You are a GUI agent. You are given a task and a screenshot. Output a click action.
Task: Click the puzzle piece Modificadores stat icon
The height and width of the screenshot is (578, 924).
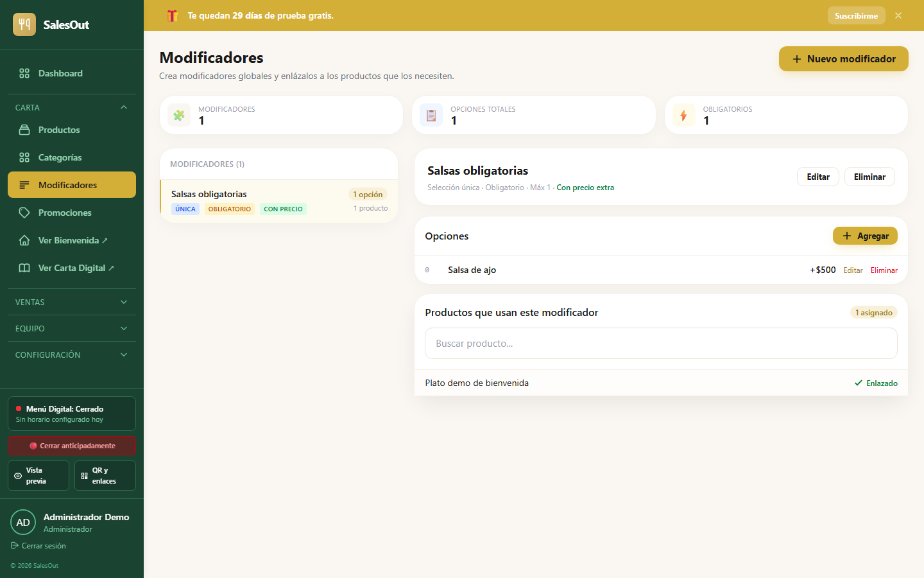[179, 115]
